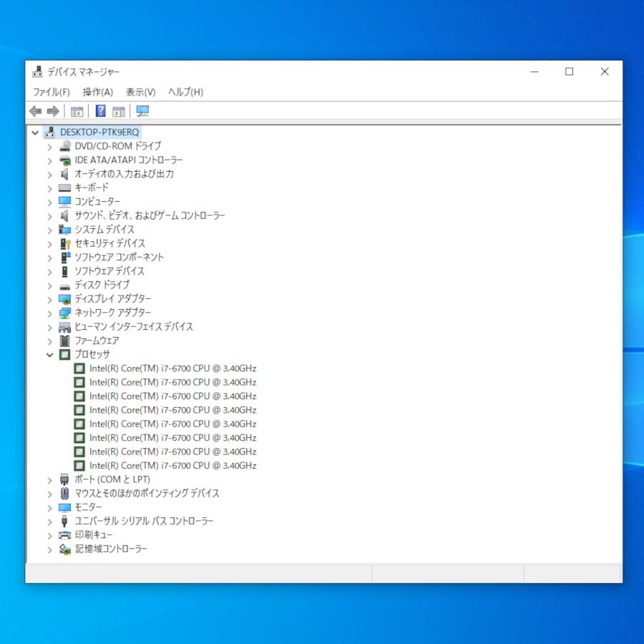Select the ファームウェア label
644x644 pixels.
coord(97,341)
